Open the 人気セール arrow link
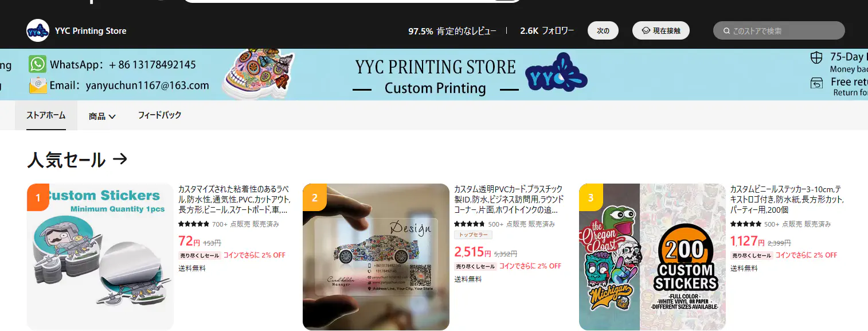Screen dimensions: 868x331 120,159
